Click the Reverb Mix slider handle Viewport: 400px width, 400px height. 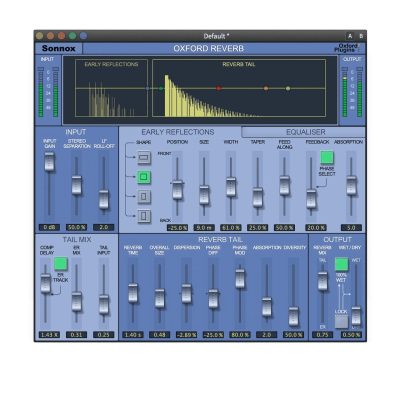tap(322, 281)
